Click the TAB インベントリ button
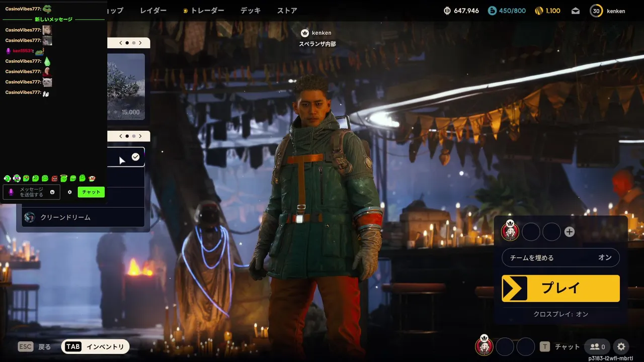This screenshot has width=644, height=362. 96,346
